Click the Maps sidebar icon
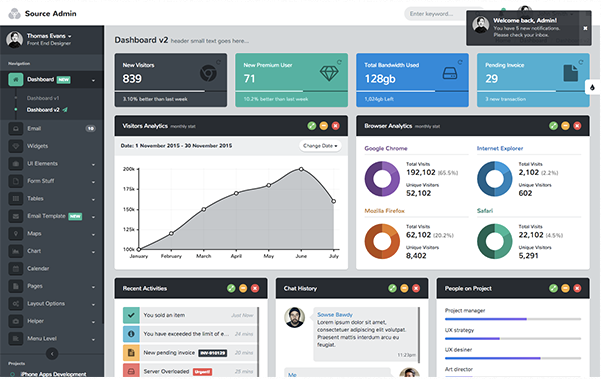 point(16,233)
